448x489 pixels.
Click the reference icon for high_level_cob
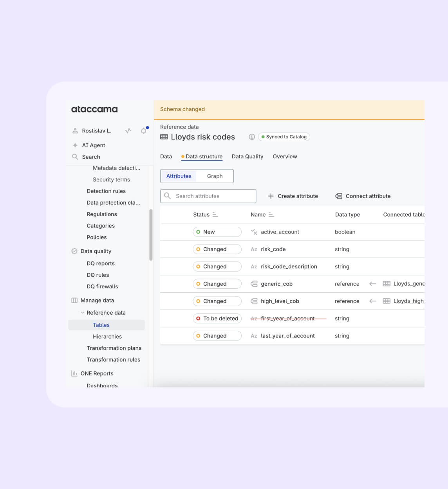254,301
